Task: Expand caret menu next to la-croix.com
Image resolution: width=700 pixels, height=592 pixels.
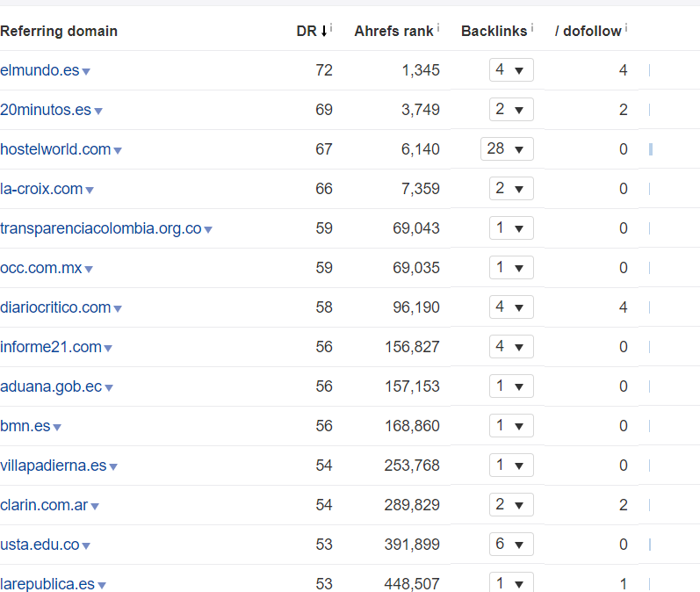Action: pos(90,191)
